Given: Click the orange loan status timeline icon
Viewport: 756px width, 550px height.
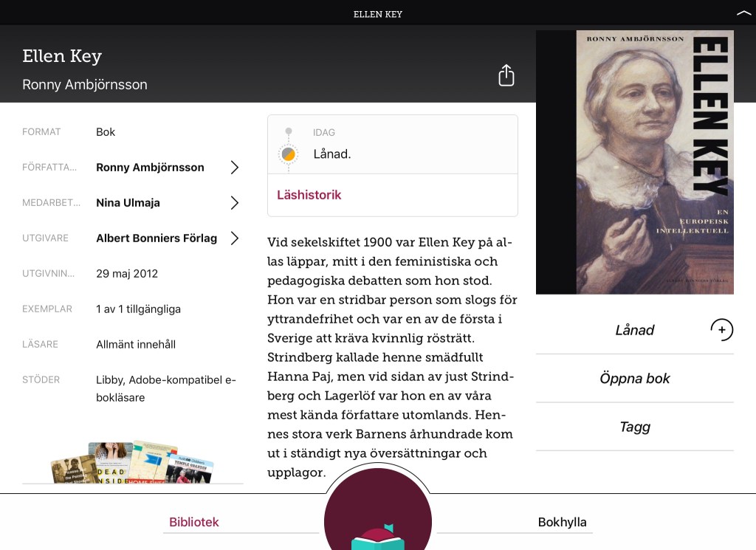Looking at the screenshot, I should [289, 154].
